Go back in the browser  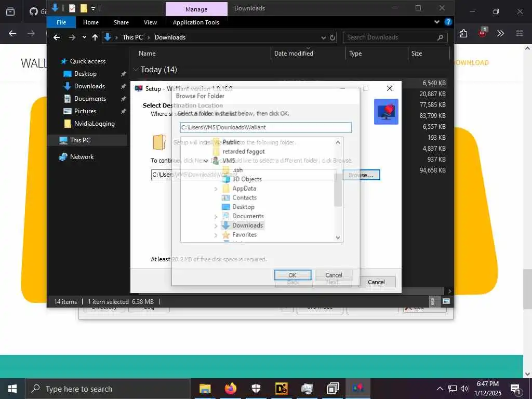point(12,33)
